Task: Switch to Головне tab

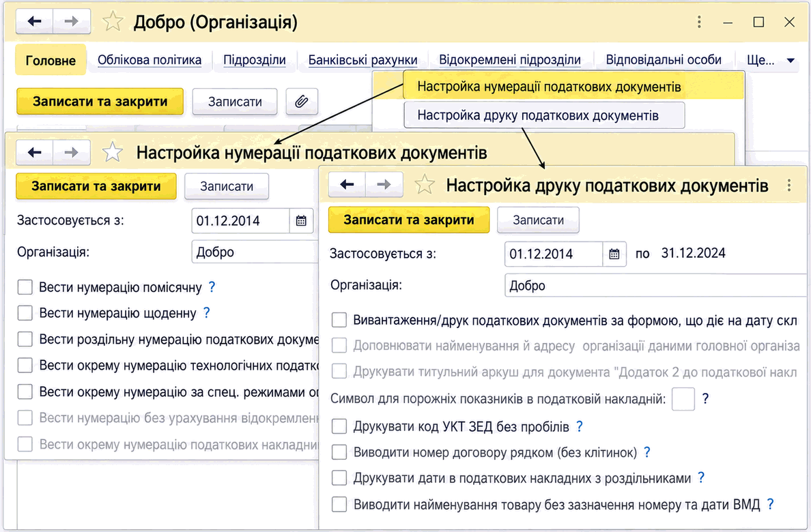Action: [x=51, y=61]
